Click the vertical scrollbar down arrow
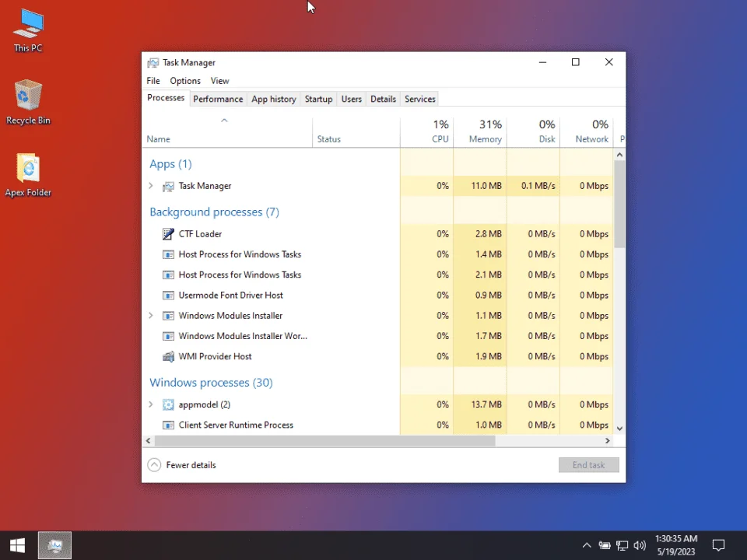Viewport: 747px width, 560px height. tap(619, 429)
